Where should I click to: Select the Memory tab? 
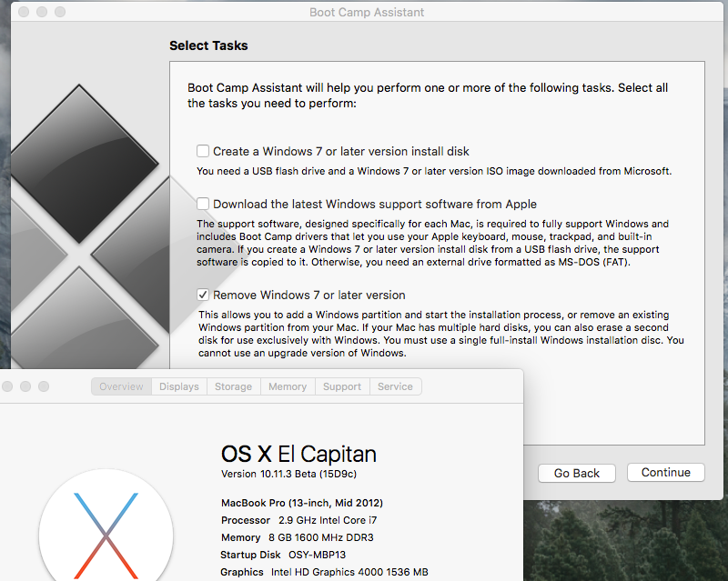[x=288, y=386]
